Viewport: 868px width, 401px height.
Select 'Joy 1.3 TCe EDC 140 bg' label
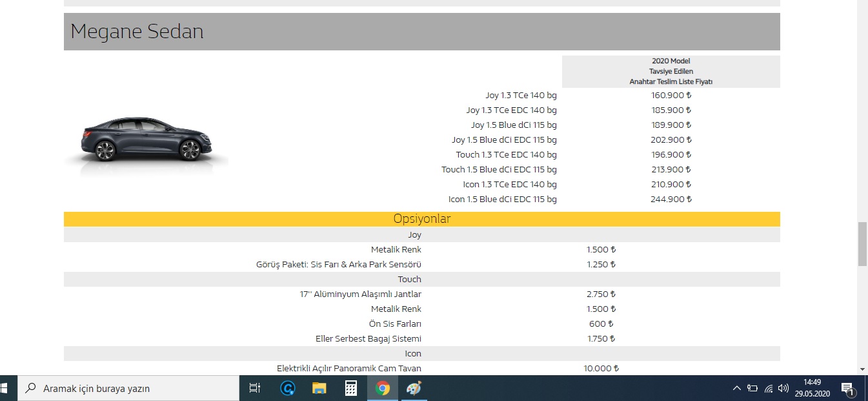pos(511,110)
